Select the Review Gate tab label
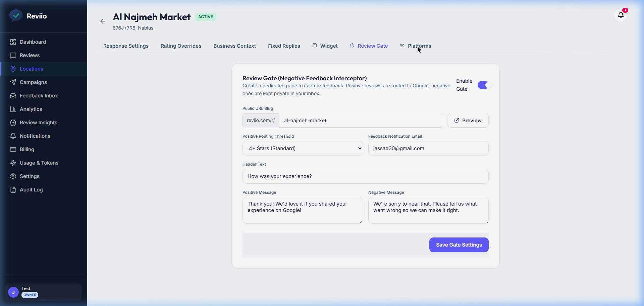Image resolution: width=644 pixels, height=306 pixels. pos(373,46)
